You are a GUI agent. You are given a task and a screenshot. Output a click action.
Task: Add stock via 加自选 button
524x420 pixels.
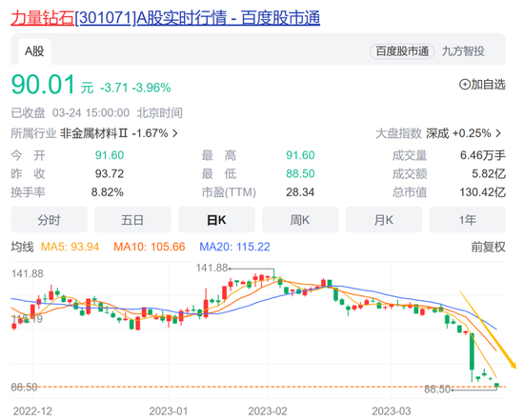(x=482, y=85)
